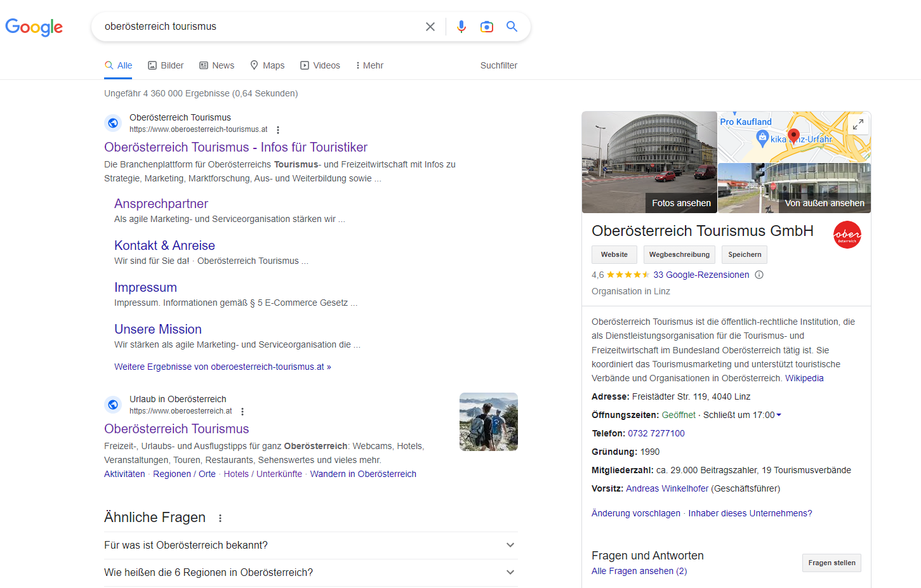This screenshot has height=588, width=921.
Task: Open Alle Fragen ansehen (2)
Action: [x=639, y=571]
